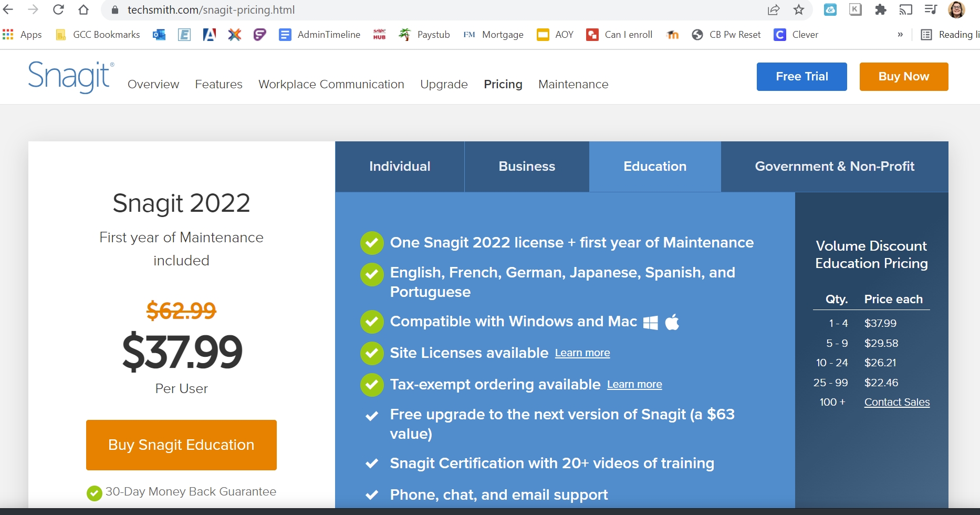
Task: Open the Features nav item
Action: click(219, 84)
